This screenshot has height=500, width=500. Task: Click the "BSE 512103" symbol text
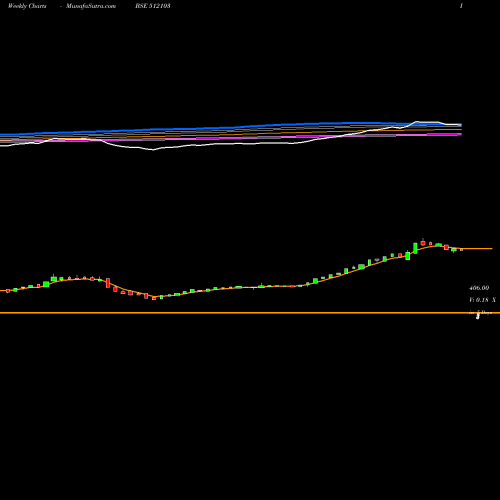[x=153, y=6]
